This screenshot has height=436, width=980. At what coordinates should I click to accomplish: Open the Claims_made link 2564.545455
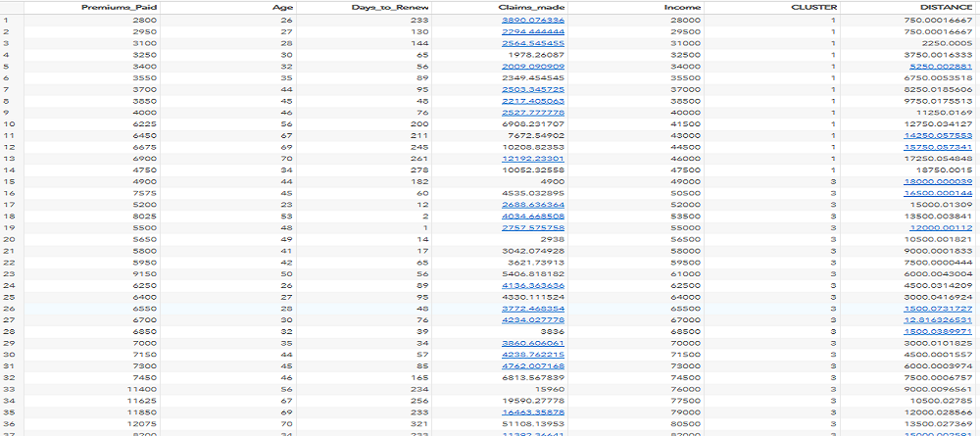click(x=533, y=43)
